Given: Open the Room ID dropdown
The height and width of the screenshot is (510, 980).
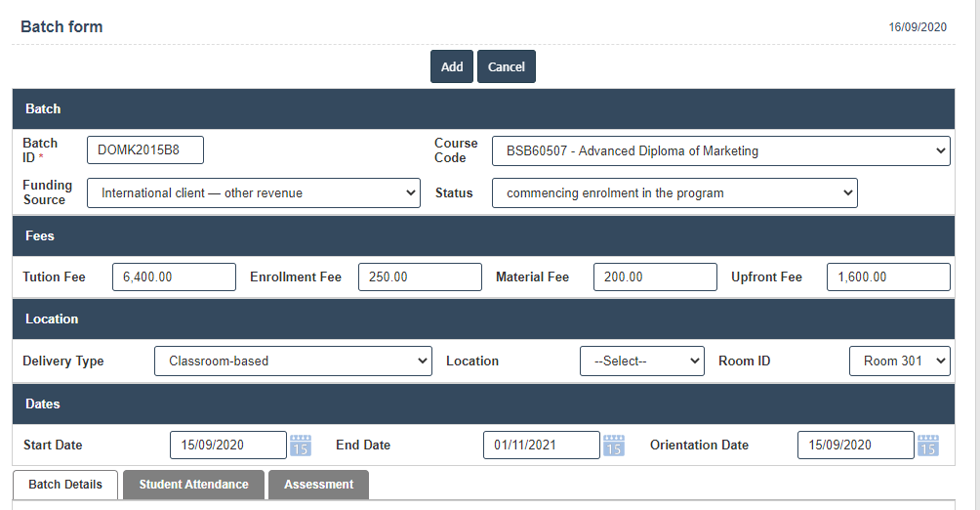Looking at the screenshot, I should click(x=899, y=361).
